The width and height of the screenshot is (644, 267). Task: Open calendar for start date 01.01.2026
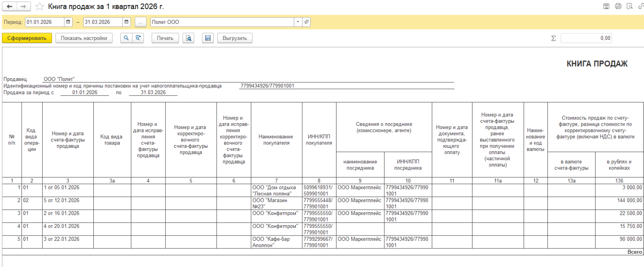(68, 22)
